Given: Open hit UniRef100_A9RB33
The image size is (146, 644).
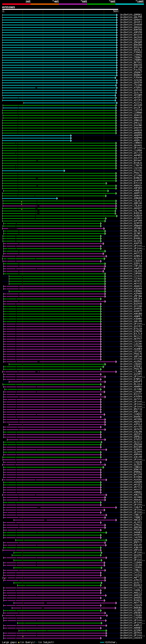Looking at the screenshot, I should point(131,191).
